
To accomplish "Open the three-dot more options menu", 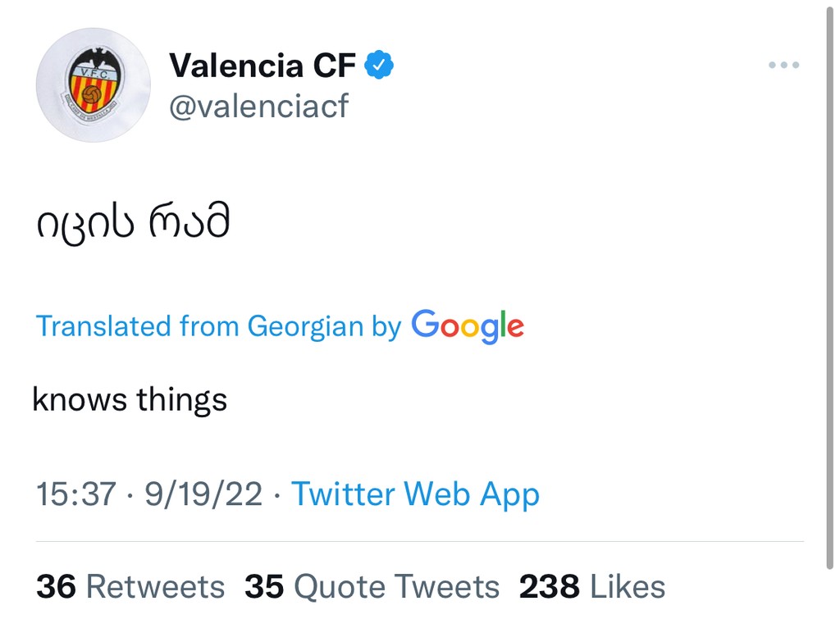I will (783, 66).
